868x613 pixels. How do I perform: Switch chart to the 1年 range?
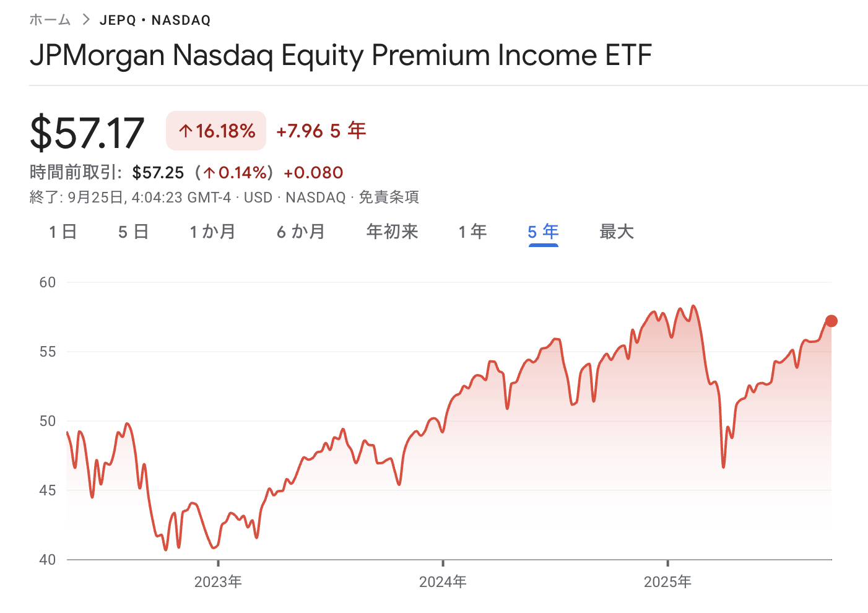click(x=472, y=232)
